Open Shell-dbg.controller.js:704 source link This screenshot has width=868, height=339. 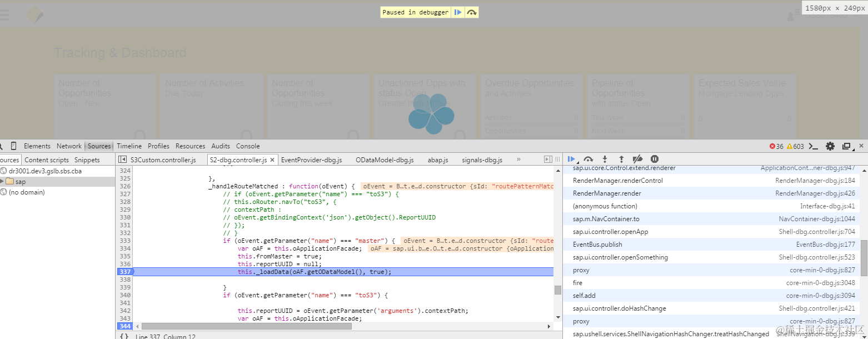point(817,232)
